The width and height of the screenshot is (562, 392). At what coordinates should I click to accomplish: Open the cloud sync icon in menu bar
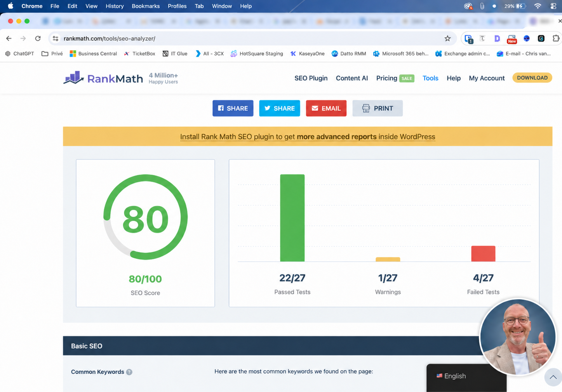[x=468, y=6]
